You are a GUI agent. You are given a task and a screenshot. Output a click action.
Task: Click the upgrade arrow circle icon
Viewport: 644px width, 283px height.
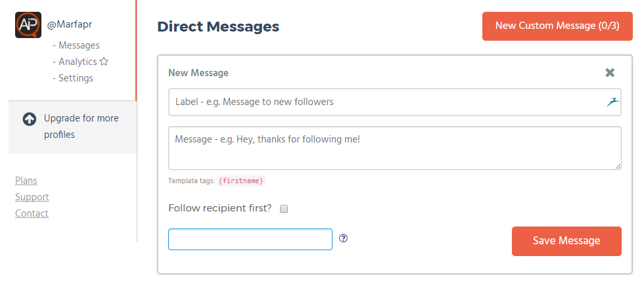29,119
